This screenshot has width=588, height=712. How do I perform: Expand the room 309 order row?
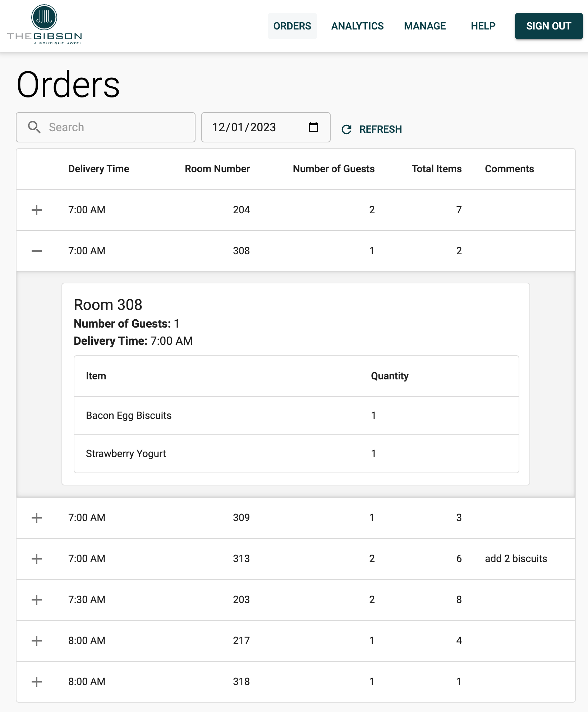(x=37, y=518)
